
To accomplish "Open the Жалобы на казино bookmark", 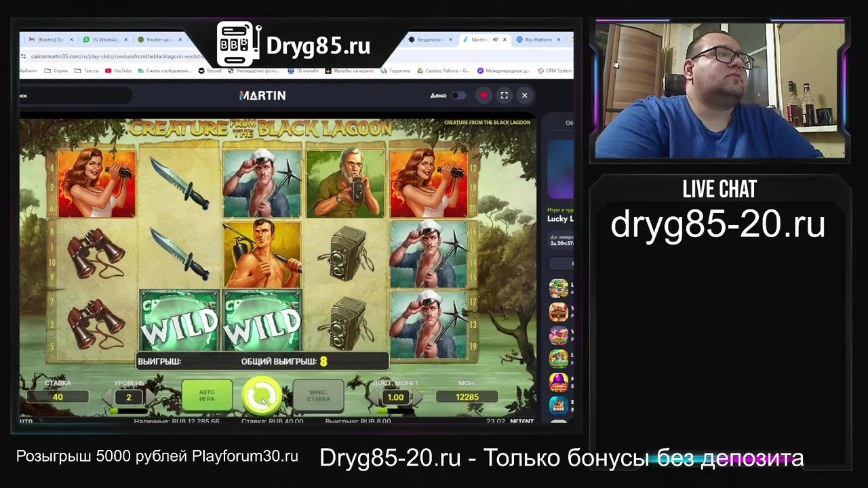I will coord(350,70).
